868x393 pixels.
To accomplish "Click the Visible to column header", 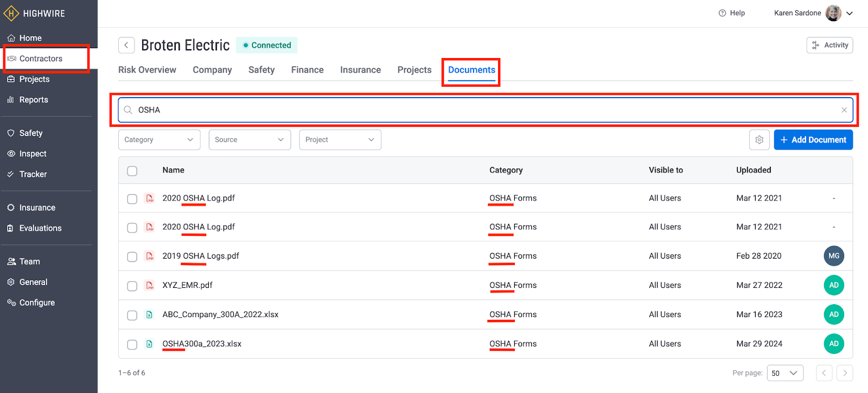I will point(666,170).
